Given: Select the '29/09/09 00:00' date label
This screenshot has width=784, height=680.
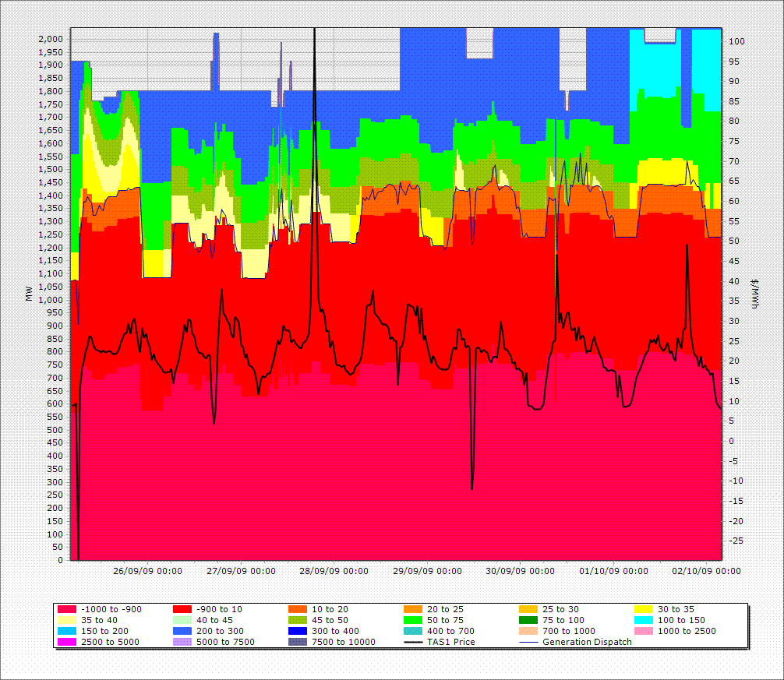Looking at the screenshot, I should pyautogui.click(x=428, y=571).
